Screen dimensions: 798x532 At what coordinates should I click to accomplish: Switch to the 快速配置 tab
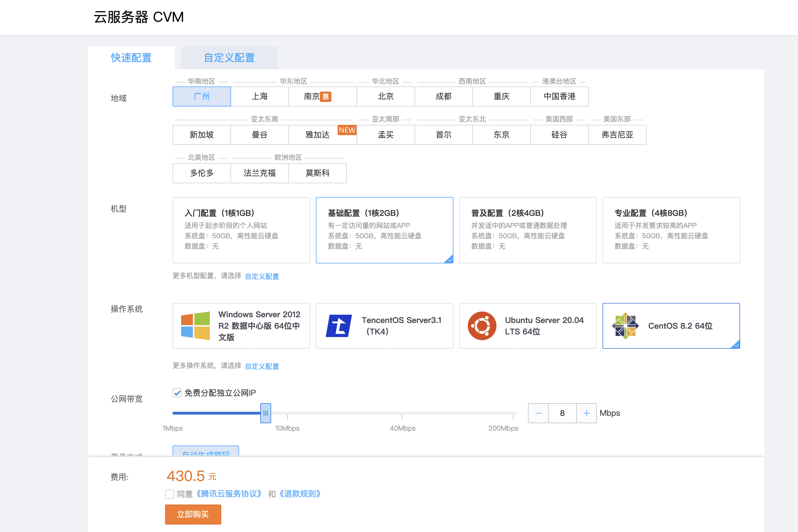tap(131, 58)
